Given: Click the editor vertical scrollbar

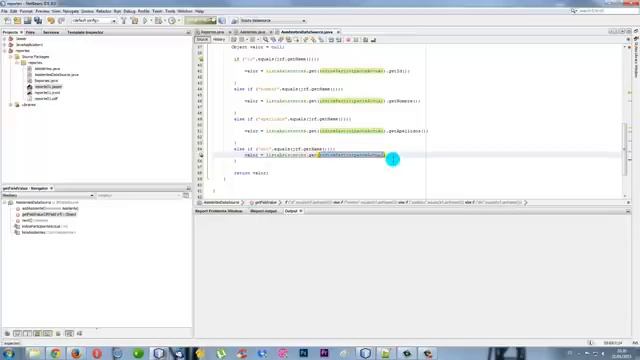Looking at the screenshot, I should tap(625, 149).
